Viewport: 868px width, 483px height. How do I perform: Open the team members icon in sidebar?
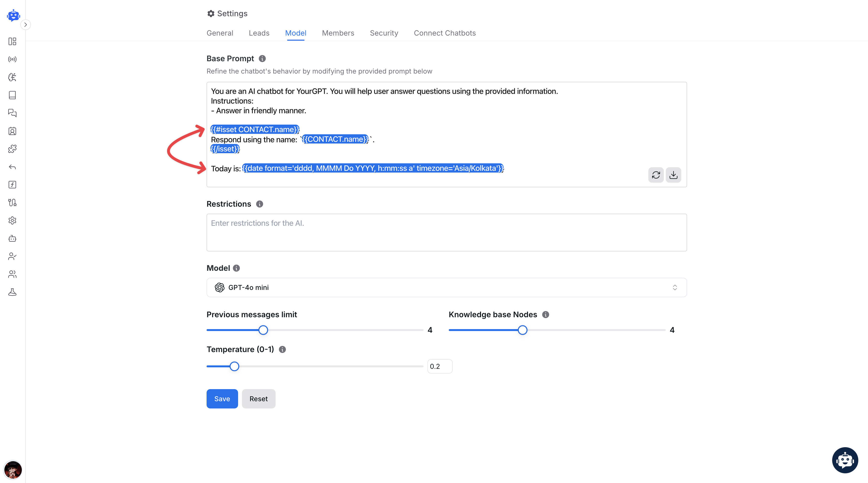point(12,274)
